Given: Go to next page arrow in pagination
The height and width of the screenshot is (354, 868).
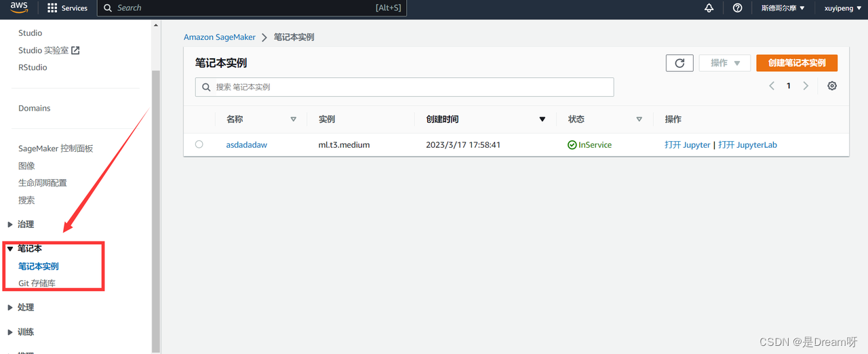Looking at the screenshot, I should tap(806, 86).
